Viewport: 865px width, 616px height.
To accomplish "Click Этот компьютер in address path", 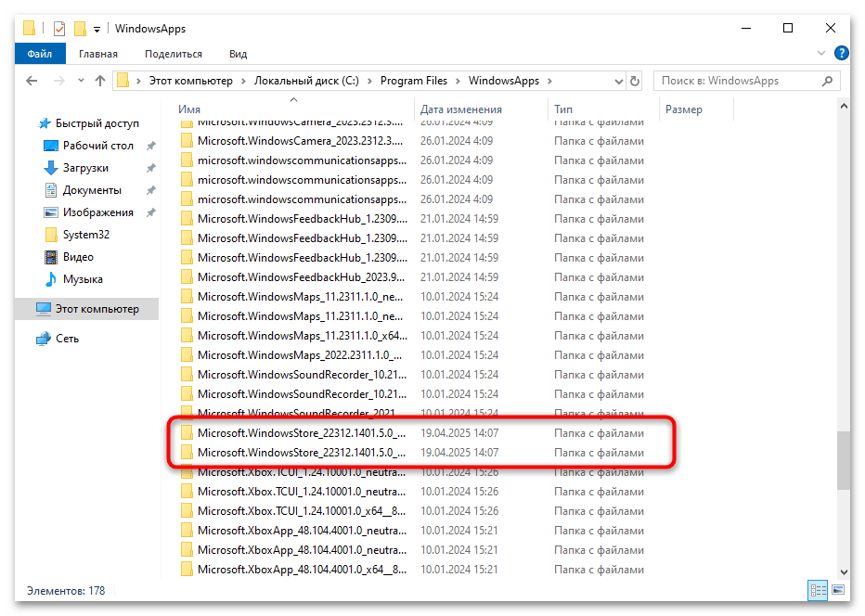I will (x=191, y=81).
